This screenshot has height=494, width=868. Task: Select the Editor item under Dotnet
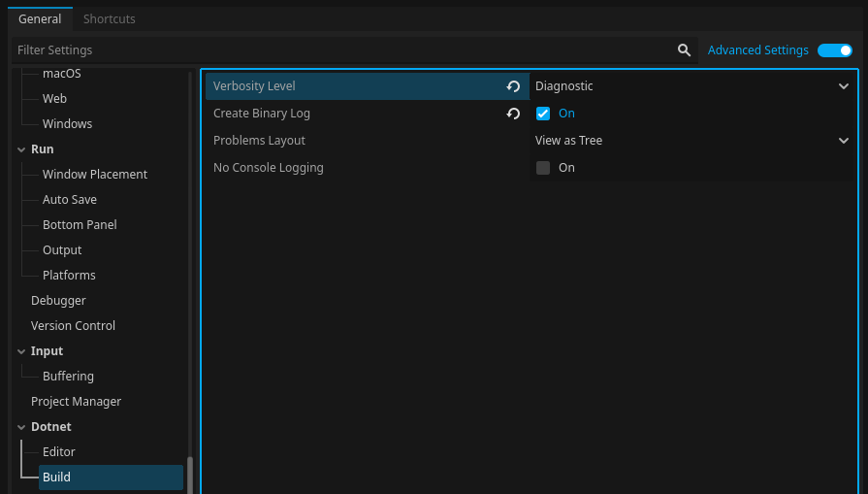coord(58,452)
